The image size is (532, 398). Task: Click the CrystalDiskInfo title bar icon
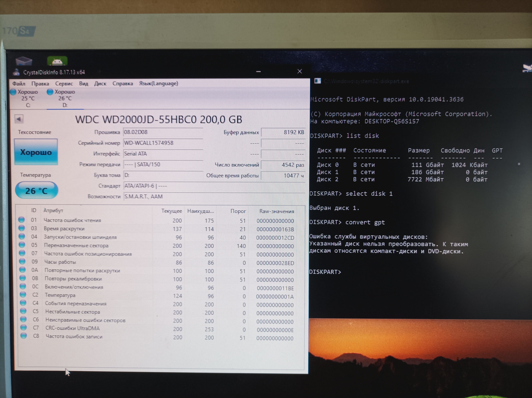tap(16, 72)
